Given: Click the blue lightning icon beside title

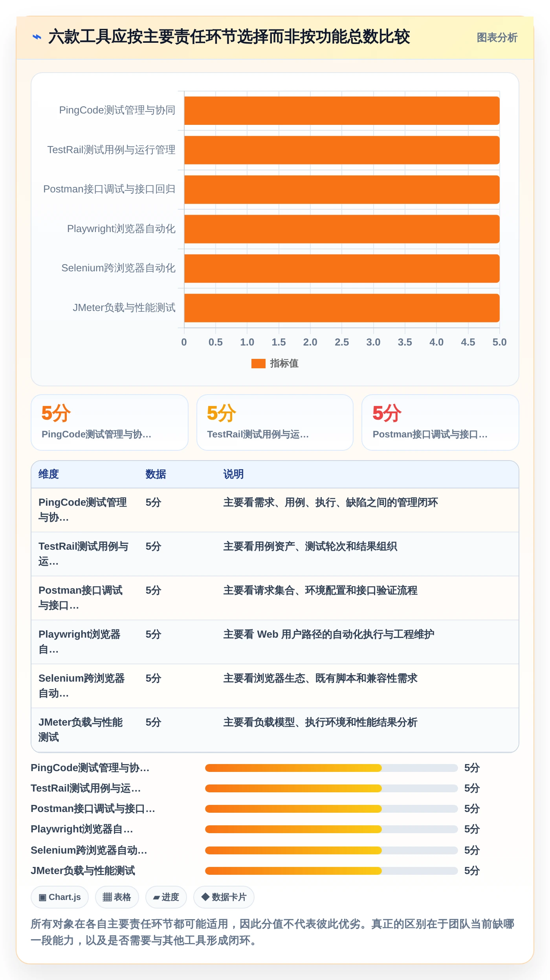Looking at the screenshot, I should (x=37, y=37).
